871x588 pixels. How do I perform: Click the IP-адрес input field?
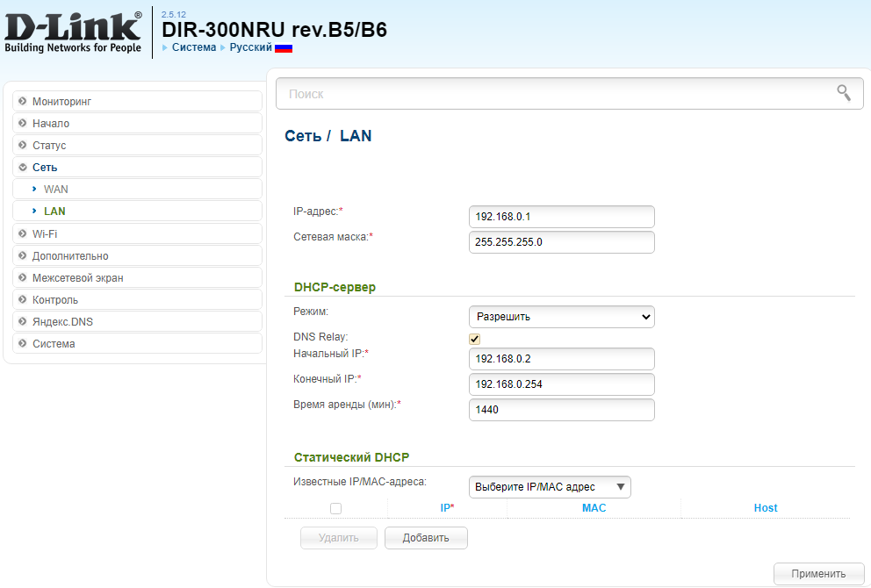[562, 217]
